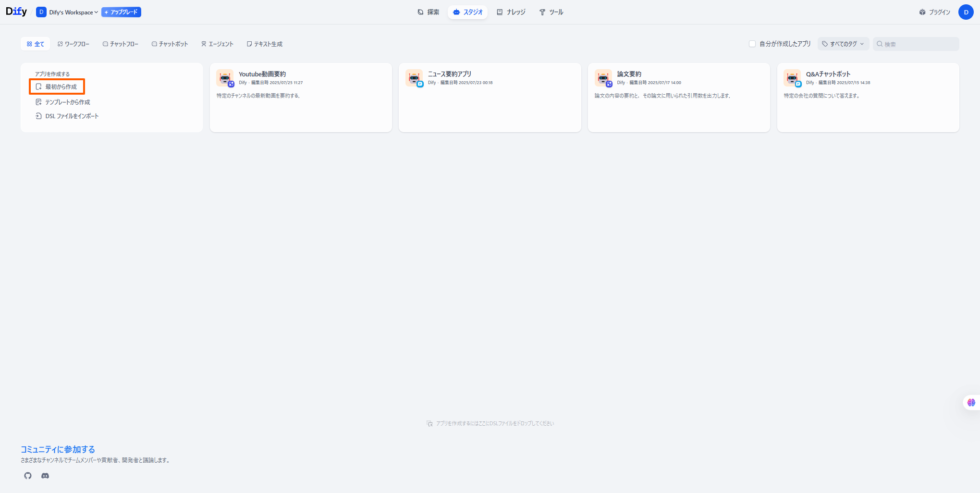Expand the すべてのタグ dropdown
Screen dimensions: 980x493
(843, 44)
